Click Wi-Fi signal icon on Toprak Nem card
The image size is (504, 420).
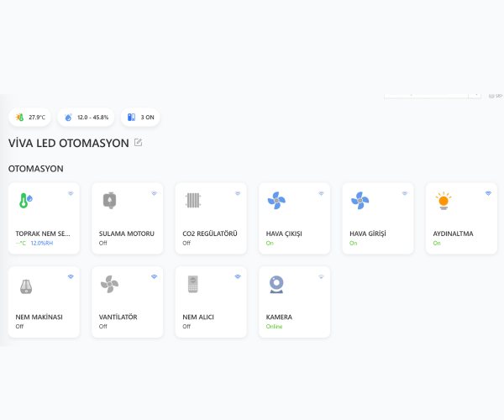(x=71, y=193)
